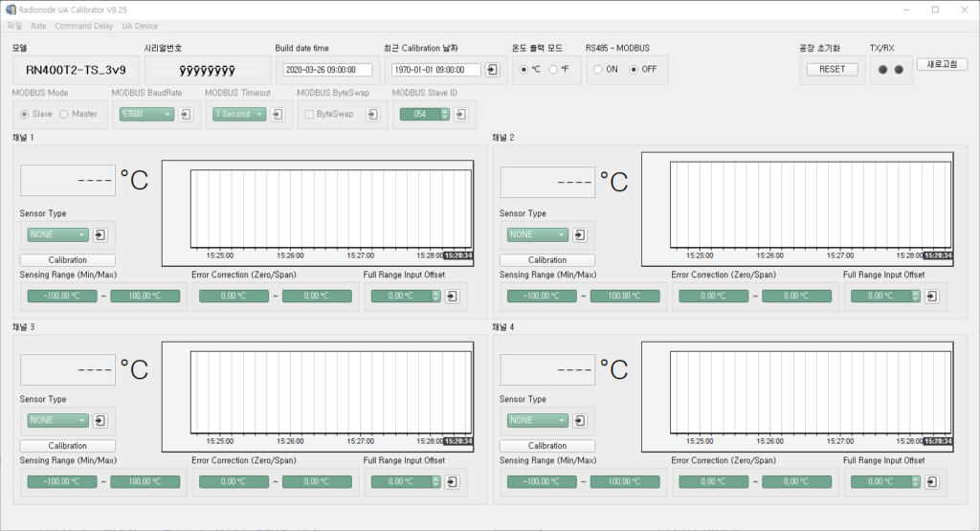The height and width of the screenshot is (531, 980).
Task: Click the Channel 4 trend chart
Action: point(797,397)
